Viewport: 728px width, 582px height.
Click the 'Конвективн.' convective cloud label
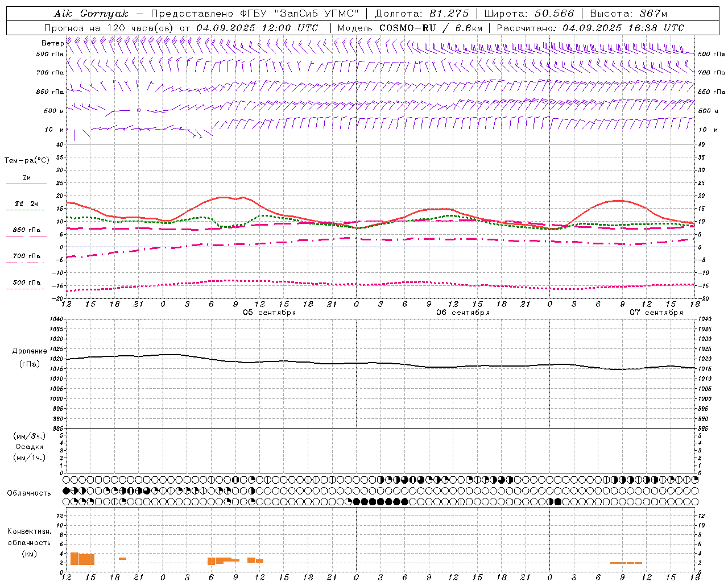pos(30,531)
